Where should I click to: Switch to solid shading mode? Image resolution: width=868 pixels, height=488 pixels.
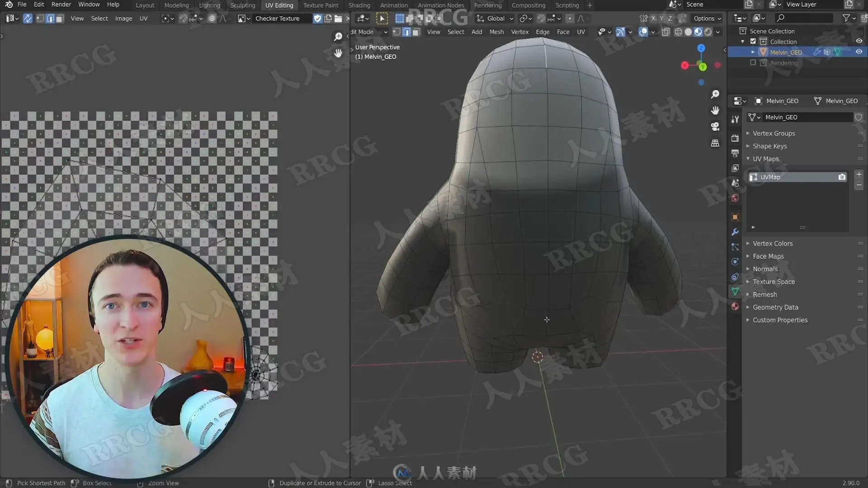tap(688, 32)
